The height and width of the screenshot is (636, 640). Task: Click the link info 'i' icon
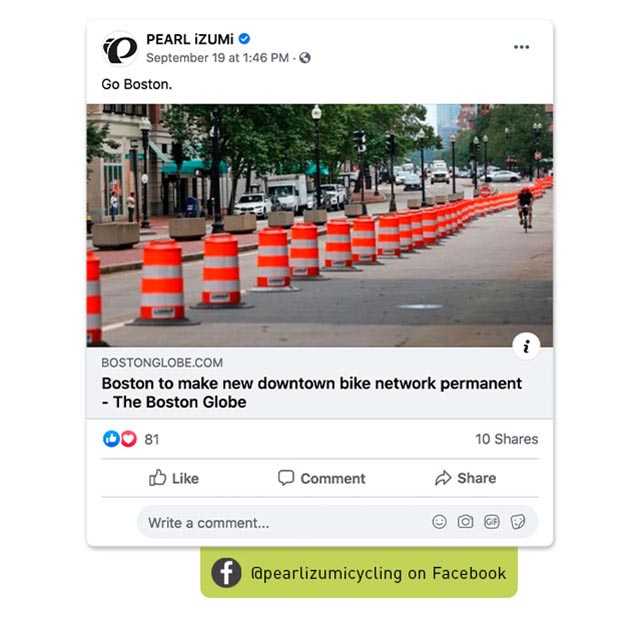(x=526, y=346)
